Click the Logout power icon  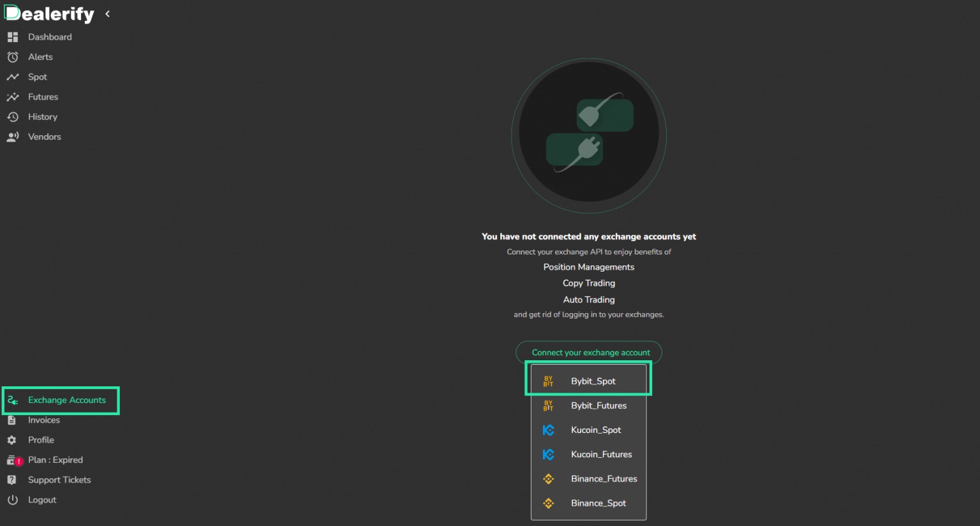pyautogui.click(x=12, y=500)
